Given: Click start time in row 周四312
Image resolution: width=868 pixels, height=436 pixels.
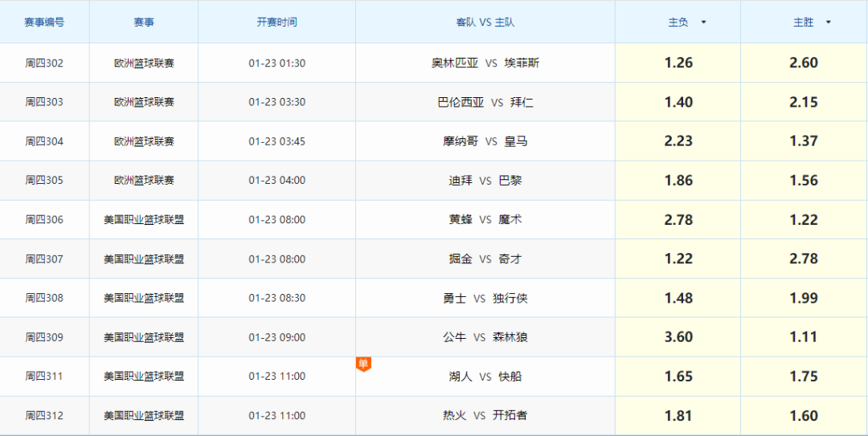Looking at the screenshot, I should [x=276, y=416].
